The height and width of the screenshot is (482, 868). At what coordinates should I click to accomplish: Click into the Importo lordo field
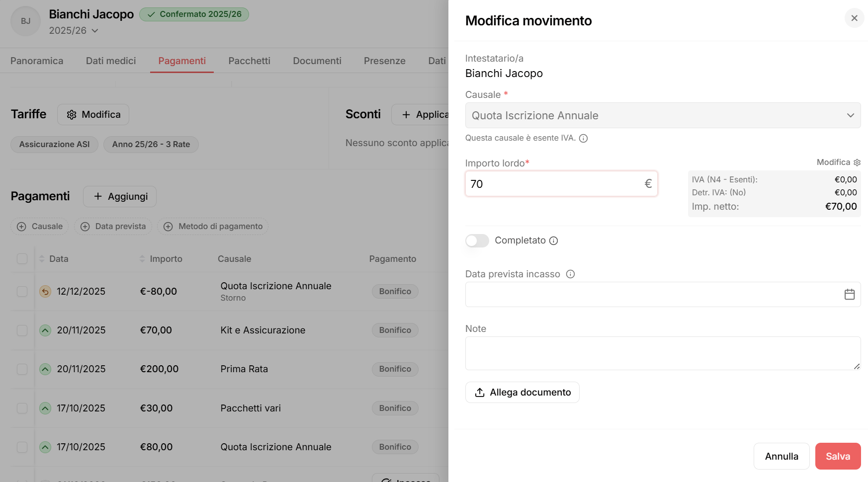[554, 184]
